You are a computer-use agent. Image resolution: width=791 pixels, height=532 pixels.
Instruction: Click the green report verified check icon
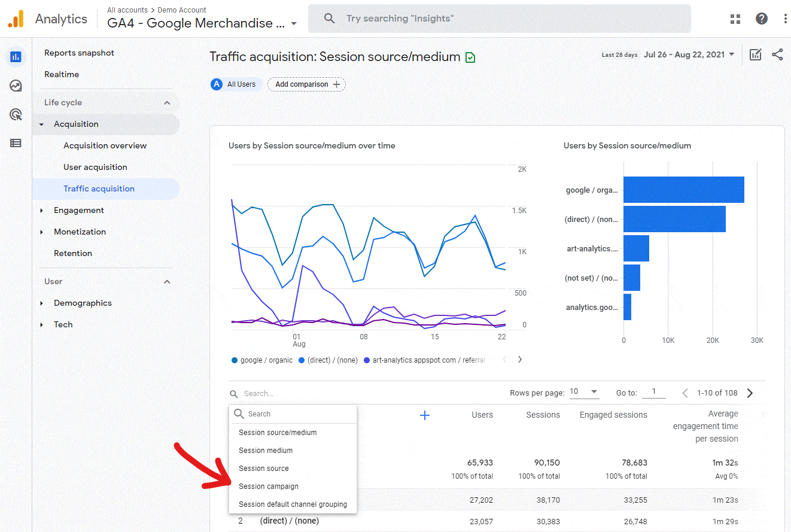pyautogui.click(x=470, y=57)
